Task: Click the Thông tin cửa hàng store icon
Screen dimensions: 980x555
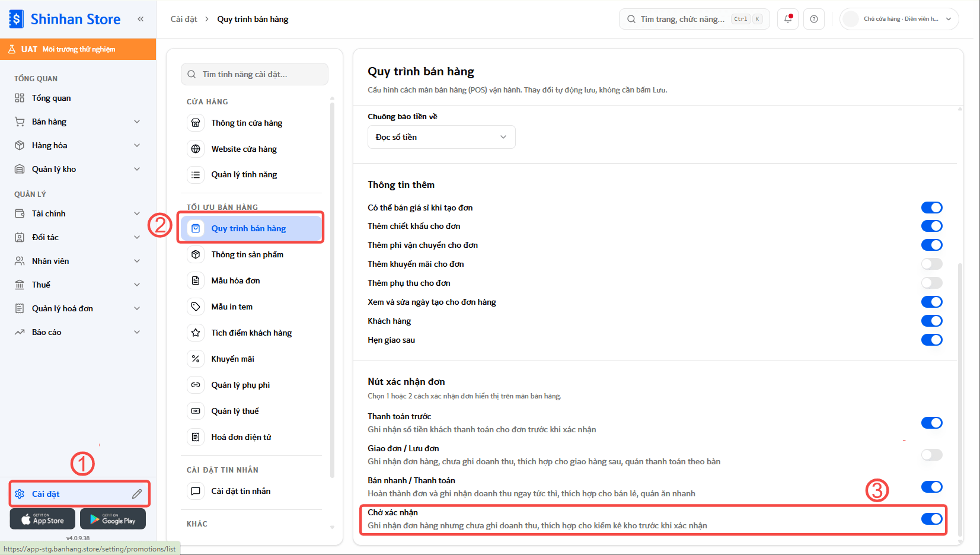Action: [x=196, y=123]
